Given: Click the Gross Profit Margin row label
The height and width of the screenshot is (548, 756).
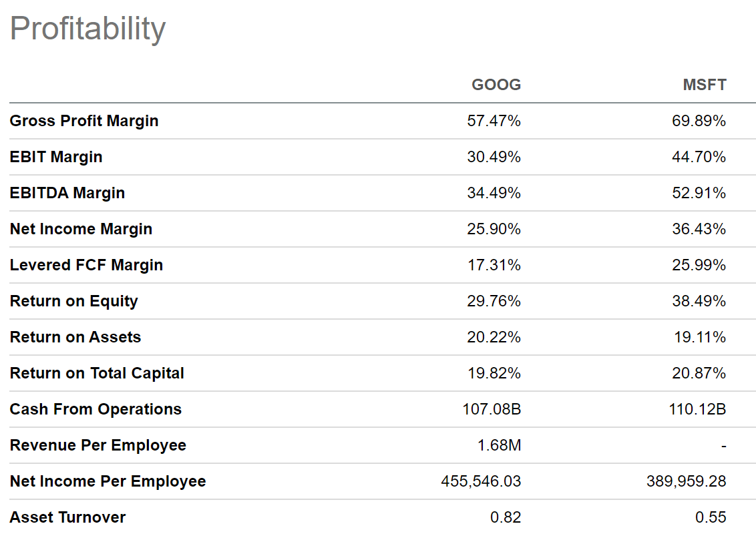Looking at the screenshot, I should click(84, 121).
